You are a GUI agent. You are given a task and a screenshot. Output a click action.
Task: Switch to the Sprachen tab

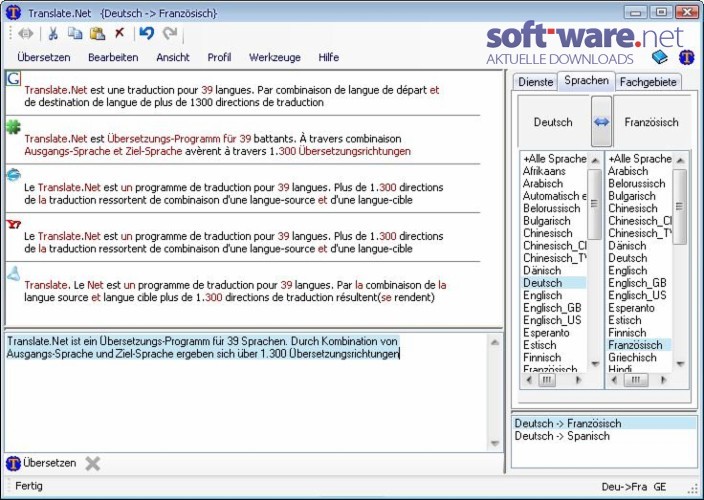(586, 80)
